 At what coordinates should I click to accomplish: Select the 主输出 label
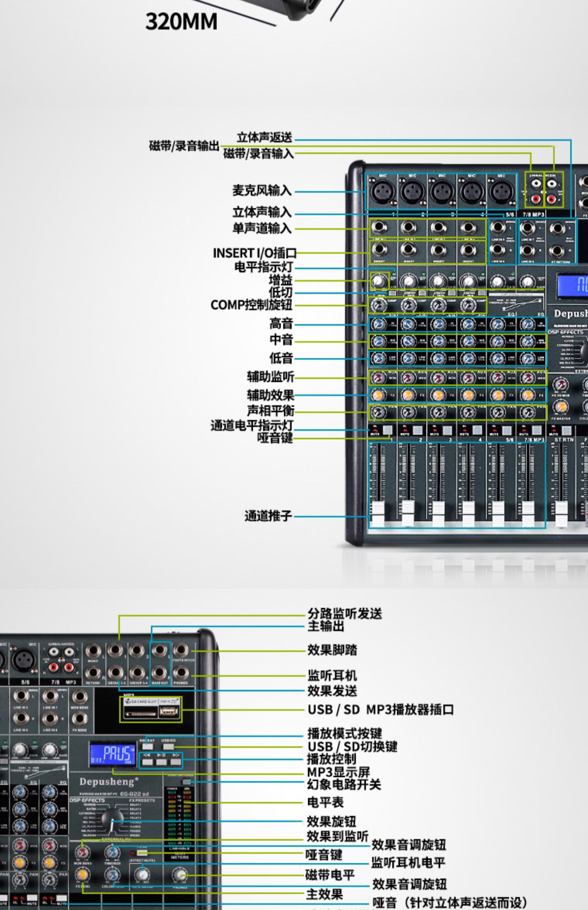pos(326,626)
